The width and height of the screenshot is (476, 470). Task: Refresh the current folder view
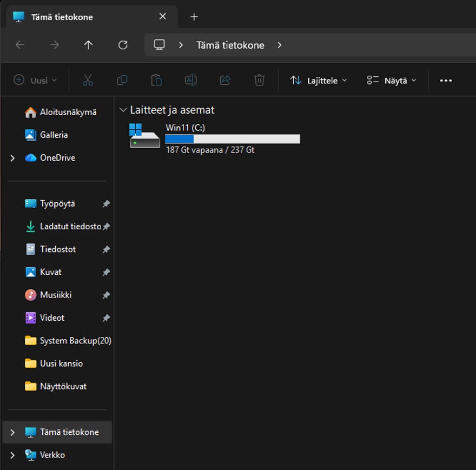click(x=123, y=45)
